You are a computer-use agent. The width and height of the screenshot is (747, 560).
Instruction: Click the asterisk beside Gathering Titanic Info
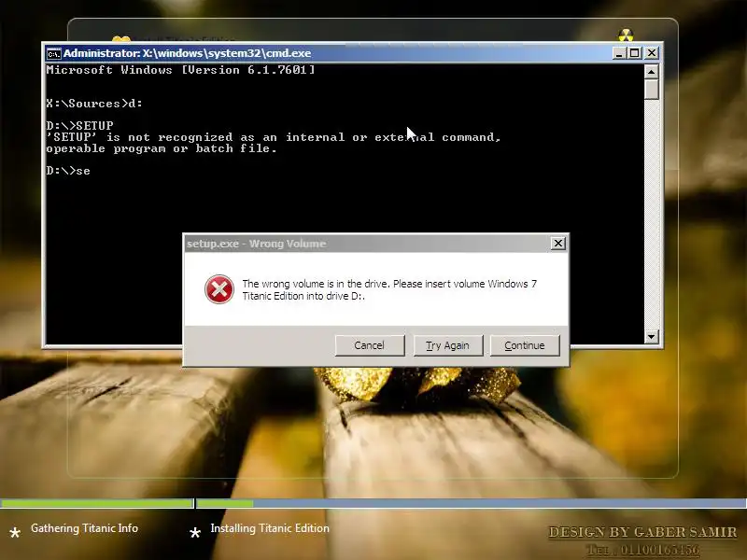coord(15,532)
